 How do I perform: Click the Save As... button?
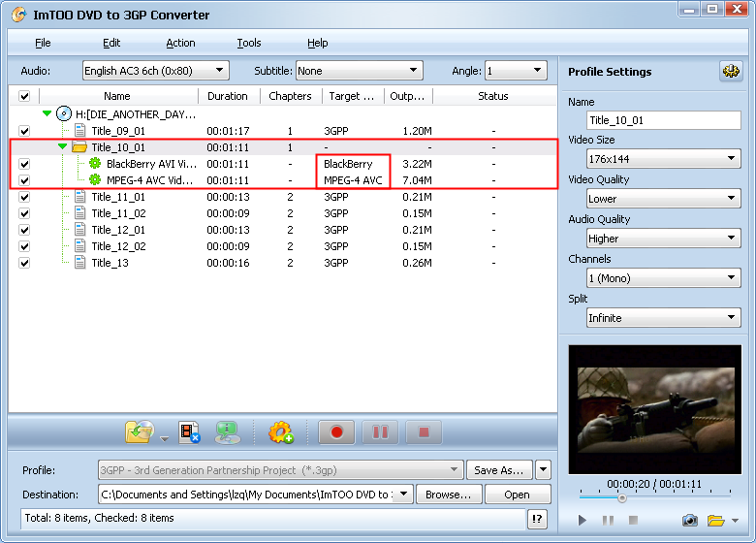point(499,470)
